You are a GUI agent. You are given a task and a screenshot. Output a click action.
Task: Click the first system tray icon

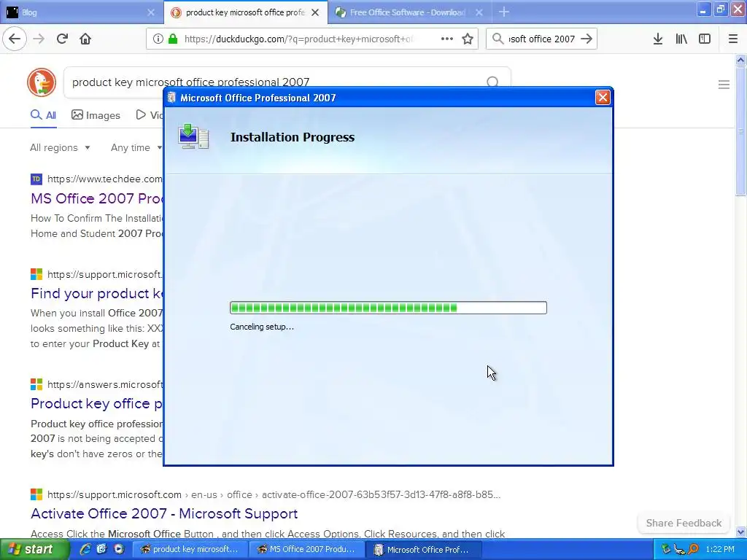pyautogui.click(x=666, y=550)
